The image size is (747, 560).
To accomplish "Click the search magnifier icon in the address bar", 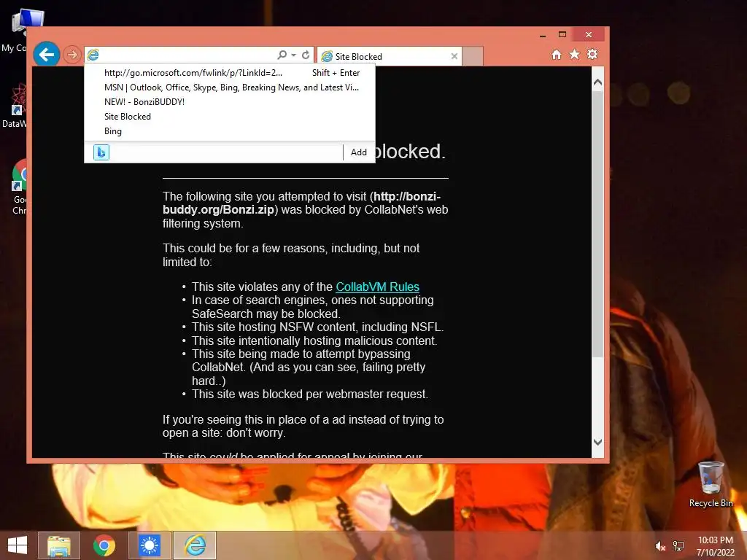I will (x=282, y=55).
